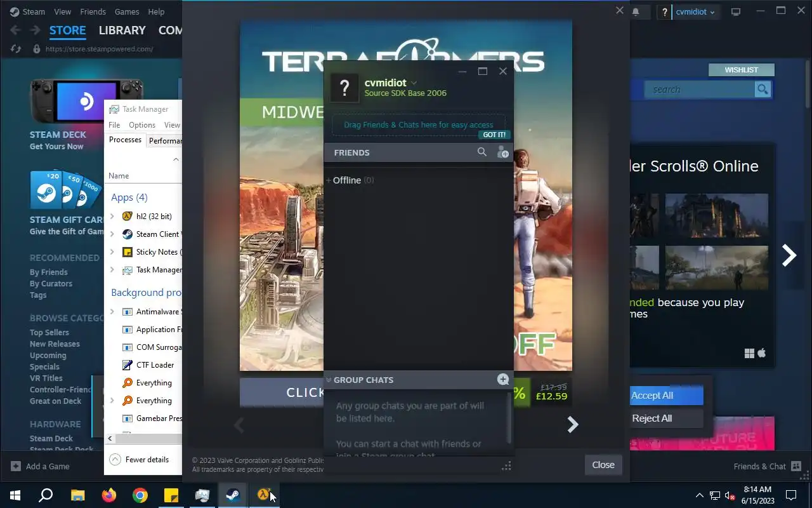
Task: Open cvmidiot status dropdown in Friends window
Action: pyautogui.click(x=414, y=83)
